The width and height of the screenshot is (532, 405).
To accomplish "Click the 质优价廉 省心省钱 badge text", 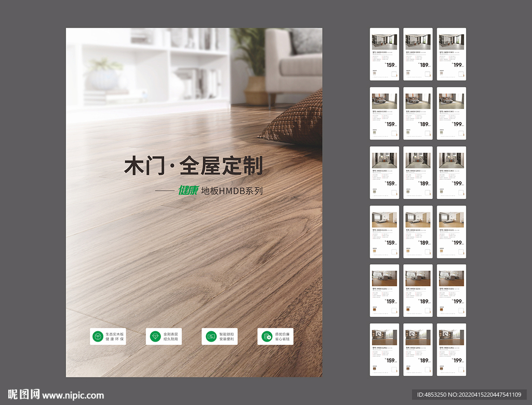I will 282,336.
